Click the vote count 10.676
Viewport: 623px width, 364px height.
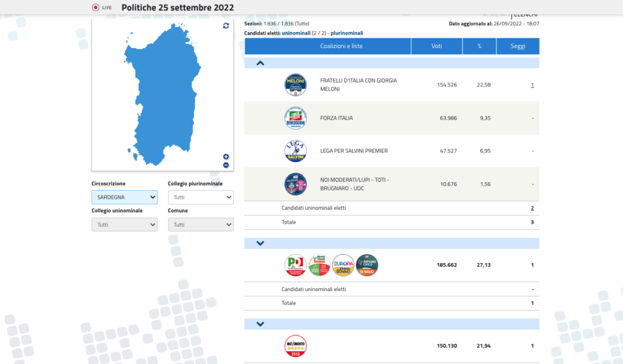click(x=448, y=184)
